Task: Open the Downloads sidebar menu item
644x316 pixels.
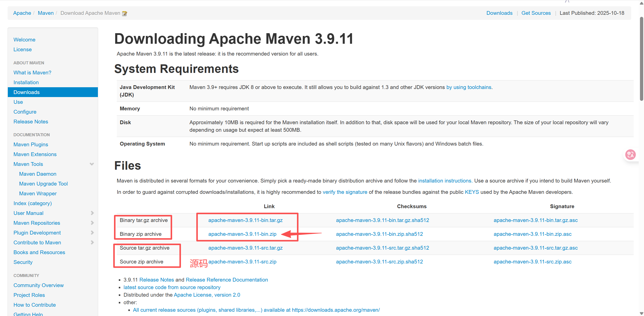Action: click(x=26, y=92)
